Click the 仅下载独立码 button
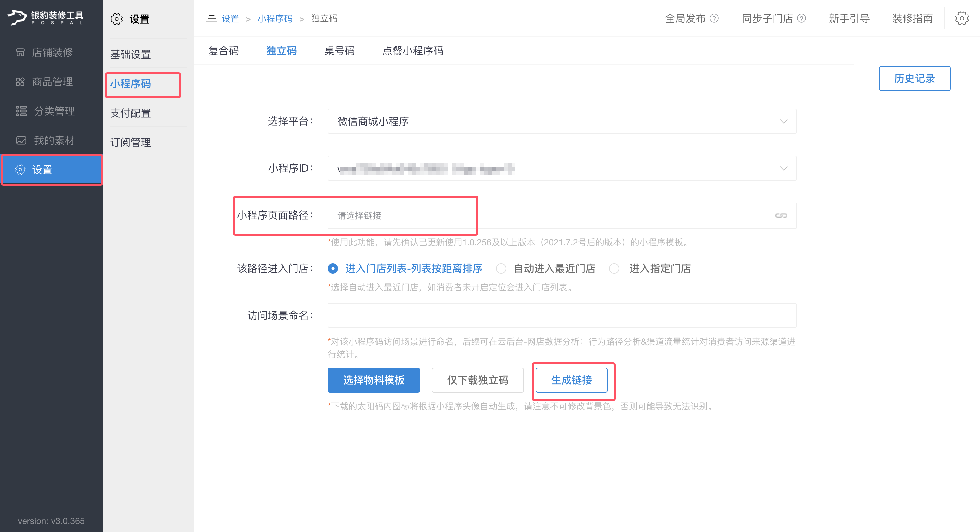Viewport: 980px width, 532px height. tap(477, 380)
